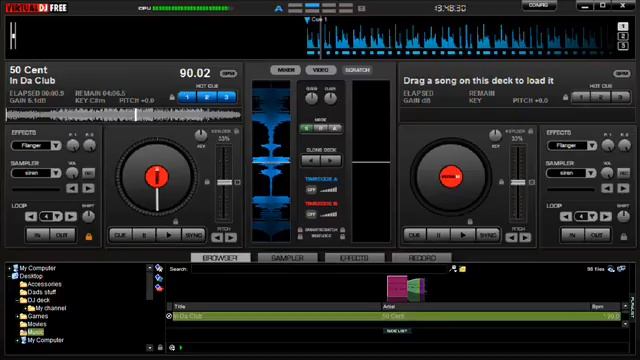The width and height of the screenshot is (640, 360).
Task: Play the right deck
Action: coord(462,235)
